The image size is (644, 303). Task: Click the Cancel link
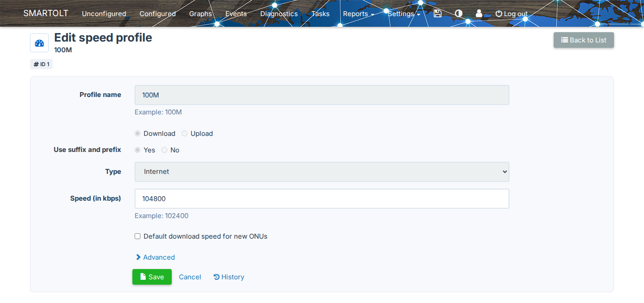click(x=190, y=277)
